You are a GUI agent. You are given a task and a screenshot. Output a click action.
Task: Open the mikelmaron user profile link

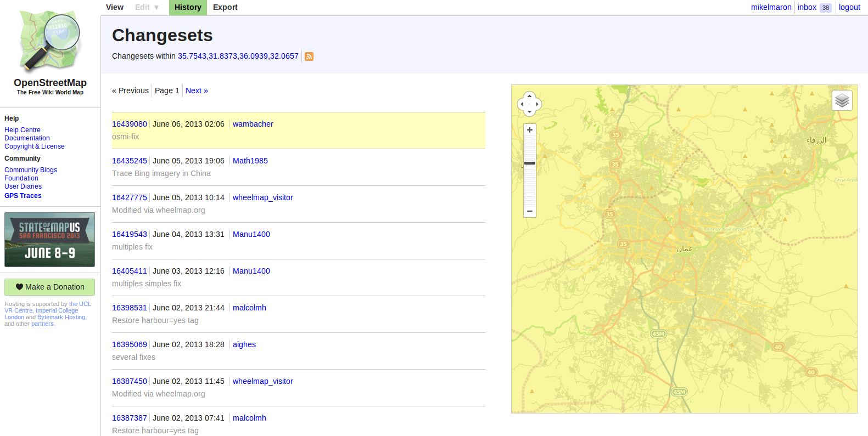tap(771, 7)
